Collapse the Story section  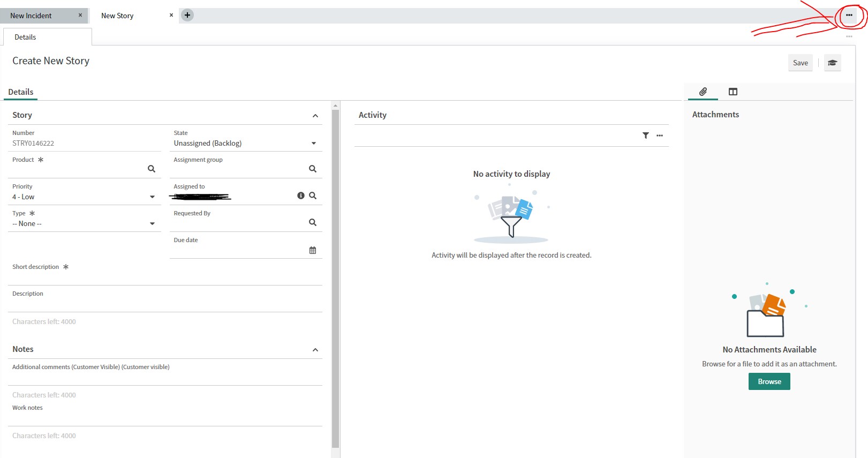(x=315, y=116)
